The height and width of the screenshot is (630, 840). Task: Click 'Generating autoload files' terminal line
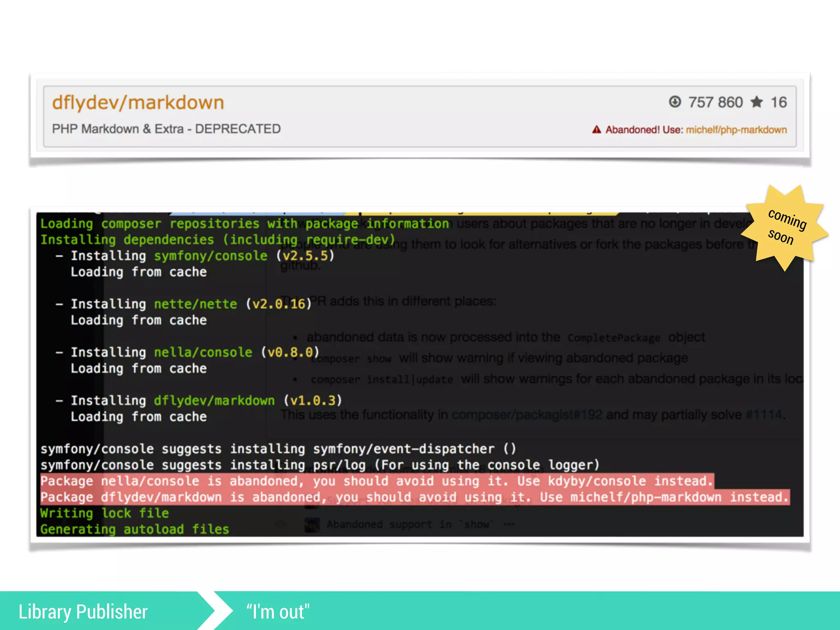135,530
